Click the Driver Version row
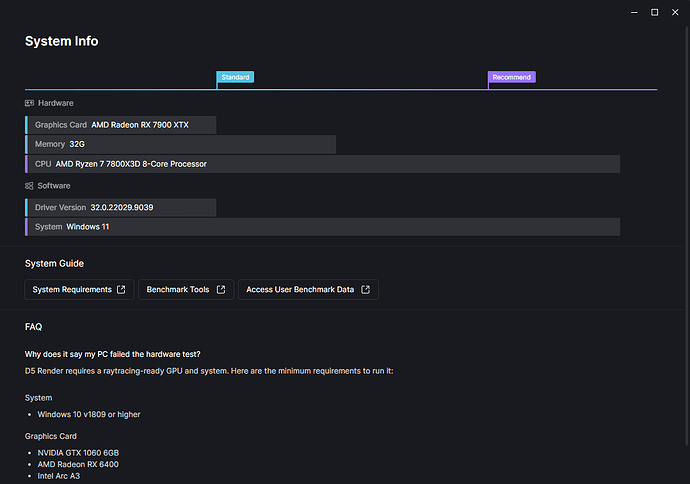 coord(120,208)
